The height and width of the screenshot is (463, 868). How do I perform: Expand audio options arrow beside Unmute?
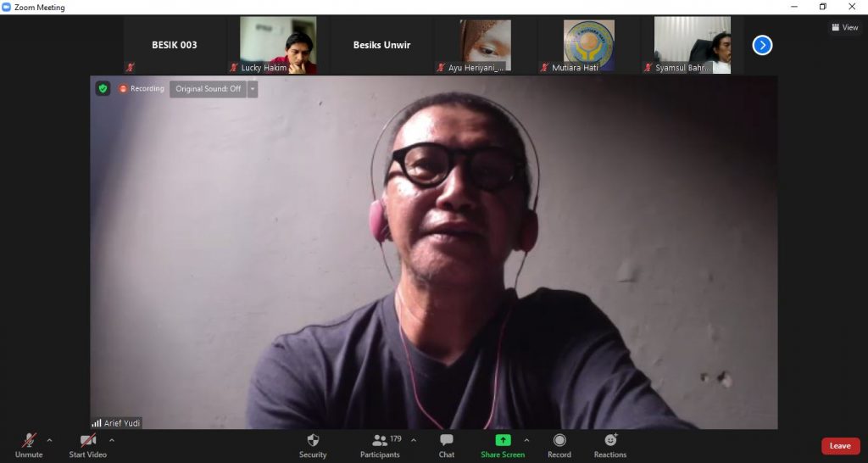49,440
